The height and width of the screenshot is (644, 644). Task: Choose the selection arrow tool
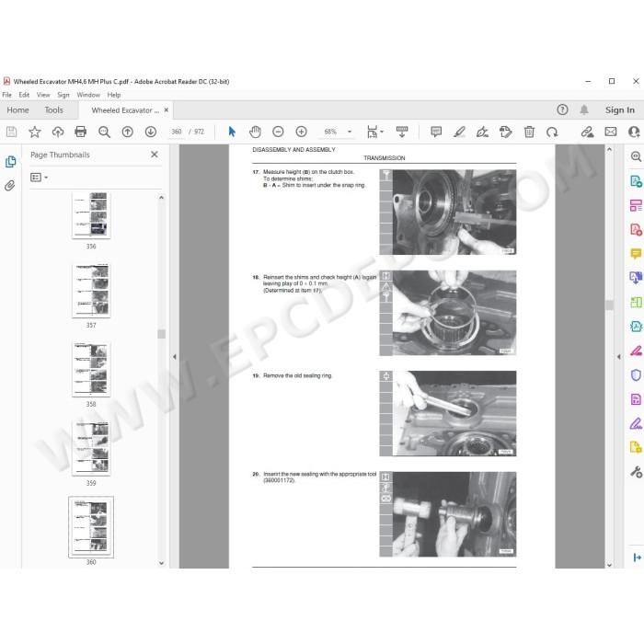click(232, 132)
